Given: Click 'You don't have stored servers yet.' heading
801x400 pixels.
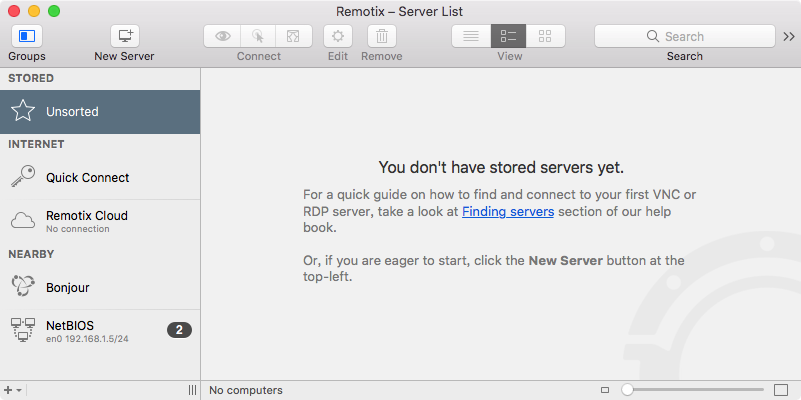Looking at the screenshot, I should click(501, 168).
